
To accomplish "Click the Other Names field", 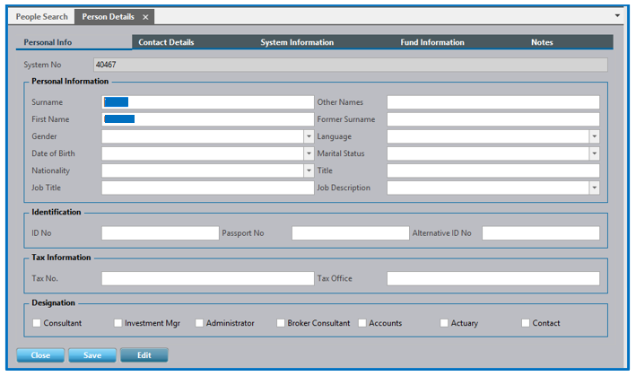I will 493,102.
